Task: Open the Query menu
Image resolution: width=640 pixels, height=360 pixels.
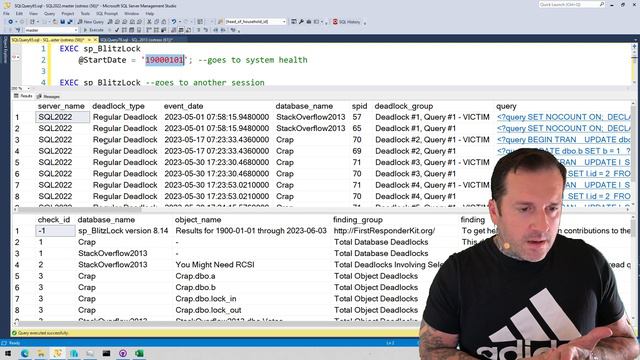Action: [x=49, y=13]
